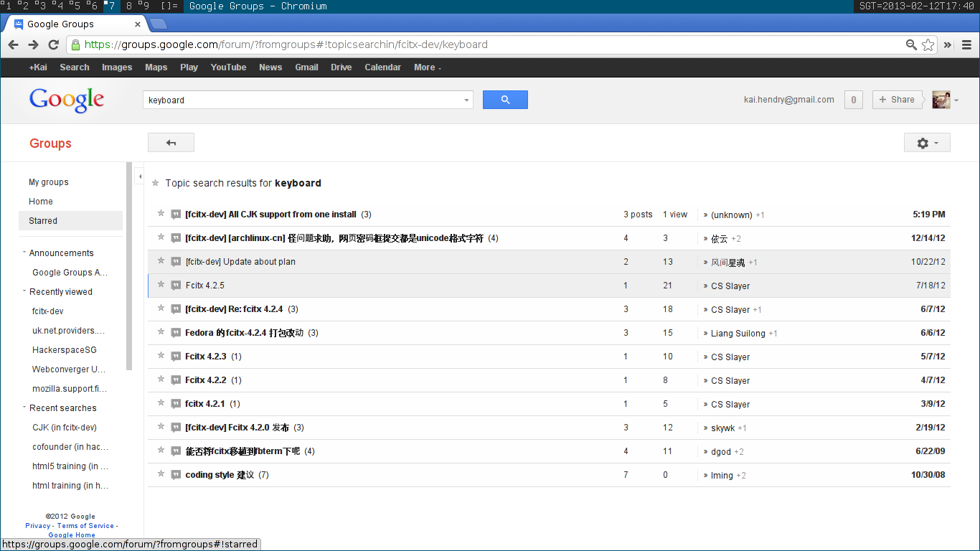Click the Terms of Service link
This screenshot has width=980, height=551.
click(x=85, y=526)
